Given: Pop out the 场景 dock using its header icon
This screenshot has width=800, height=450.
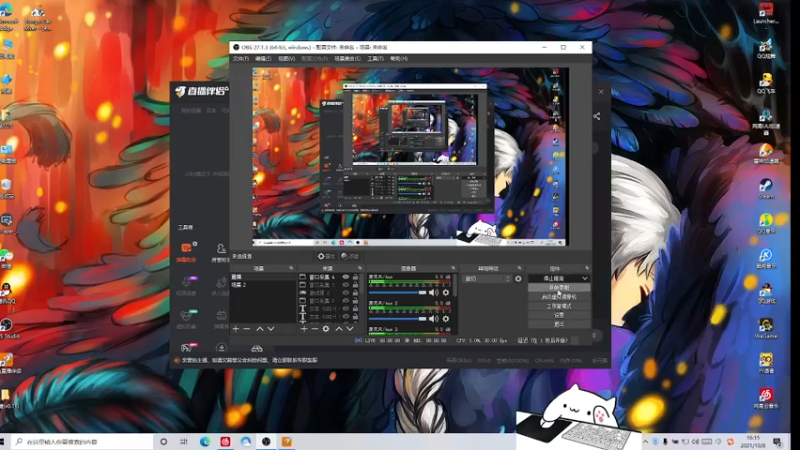Looking at the screenshot, I should point(291,268).
